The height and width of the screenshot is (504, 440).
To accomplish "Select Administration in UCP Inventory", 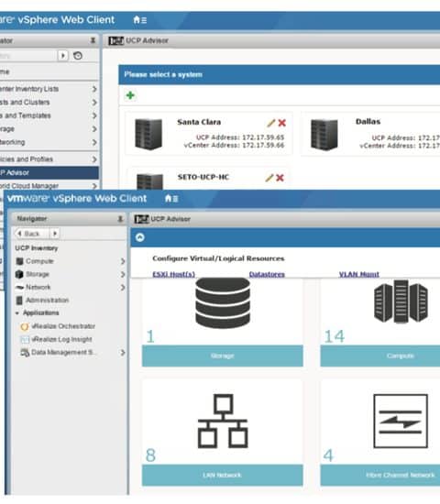I will 47,301.
